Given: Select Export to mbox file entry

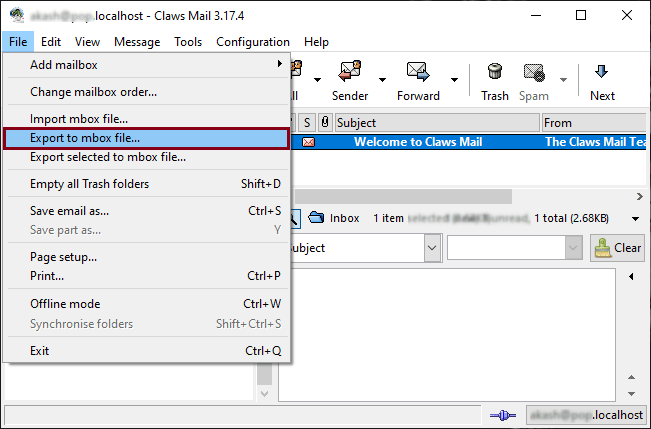Looking at the screenshot, I should pos(146,138).
